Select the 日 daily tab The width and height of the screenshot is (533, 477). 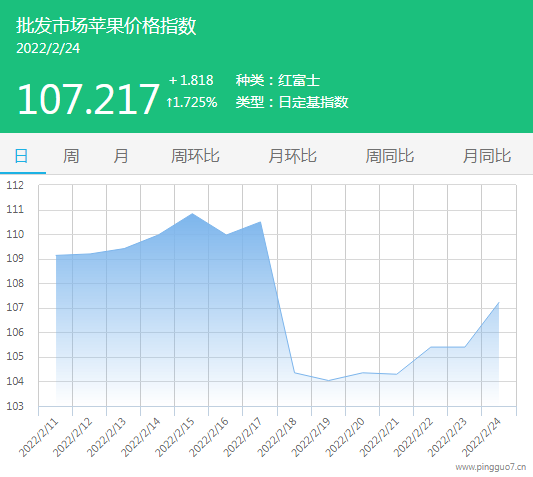tap(21, 156)
